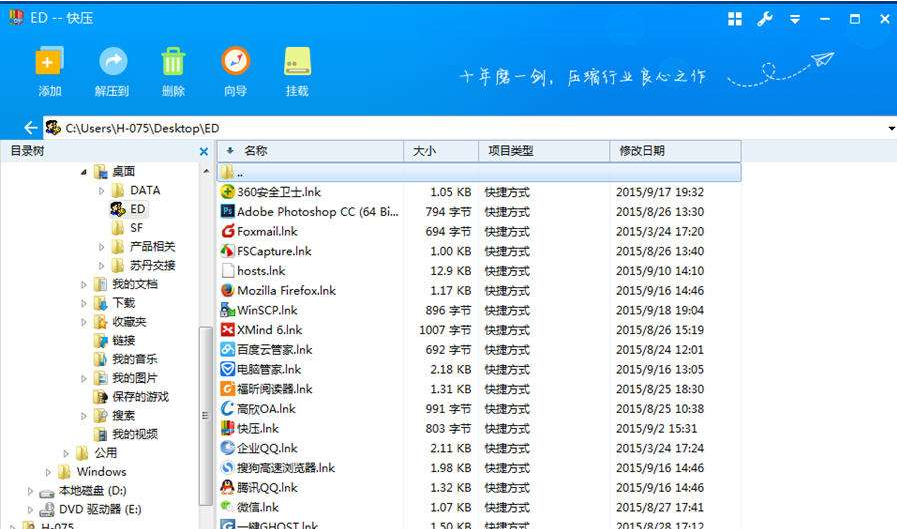This screenshot has height=529, width=897.
Task: Sort by the 项目类型 column header
Action: [544, 151]
